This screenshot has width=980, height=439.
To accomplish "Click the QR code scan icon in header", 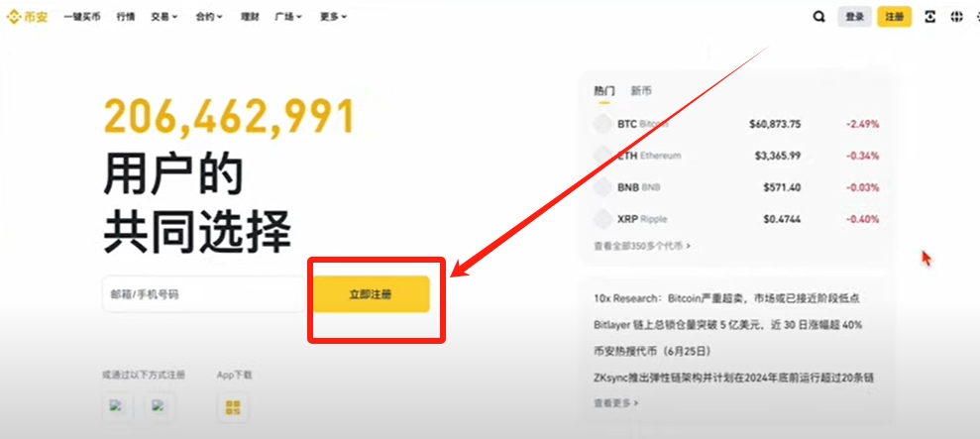I will [x=930, y=17].
